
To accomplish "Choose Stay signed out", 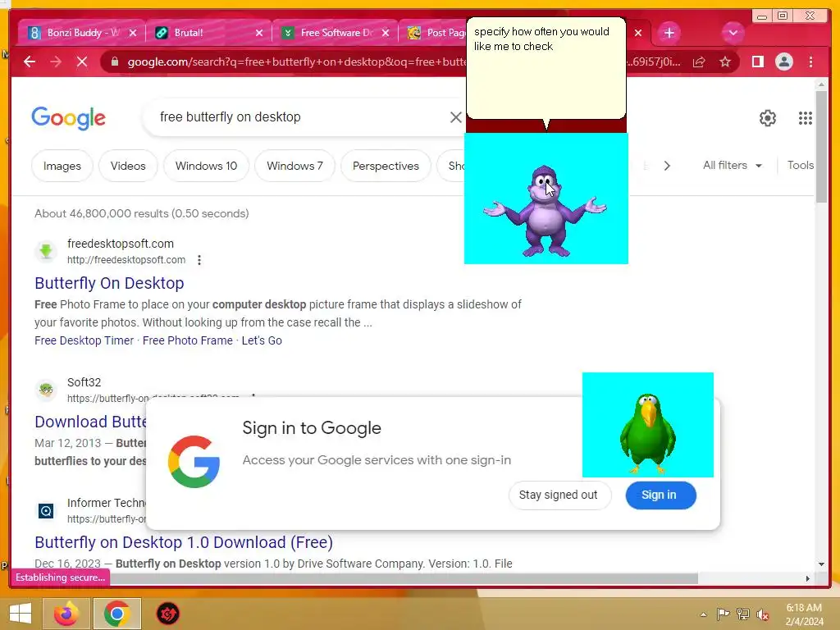I will coord(558,495).
